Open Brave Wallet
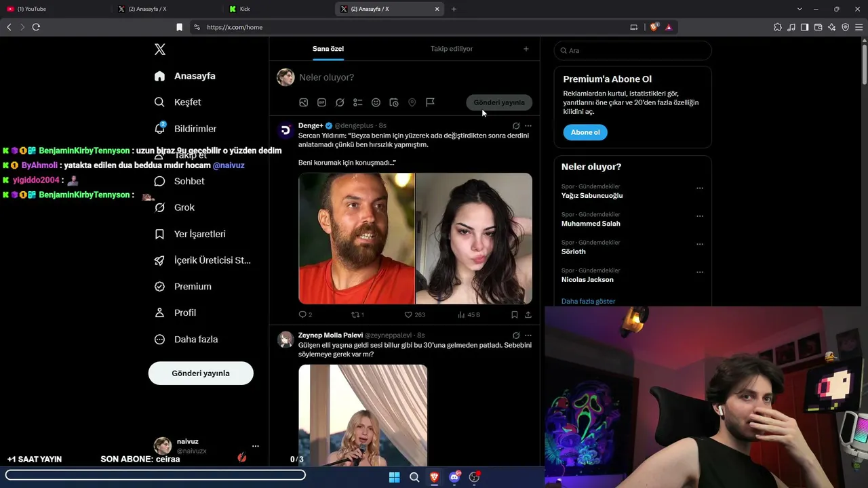 [818, 27]
